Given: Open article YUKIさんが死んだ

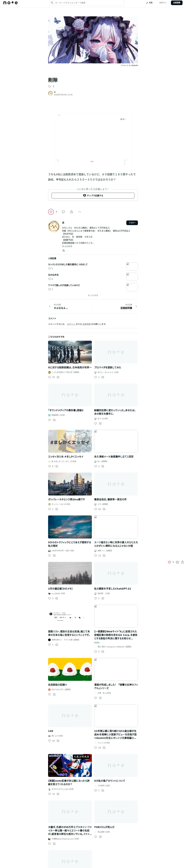Looking at the screenshot, I should click(x=104, y=827).
